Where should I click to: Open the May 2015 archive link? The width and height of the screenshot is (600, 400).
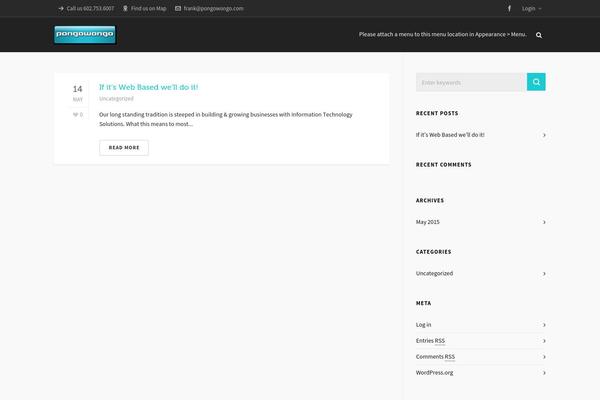pyautogui.click(x=428, y=222)
